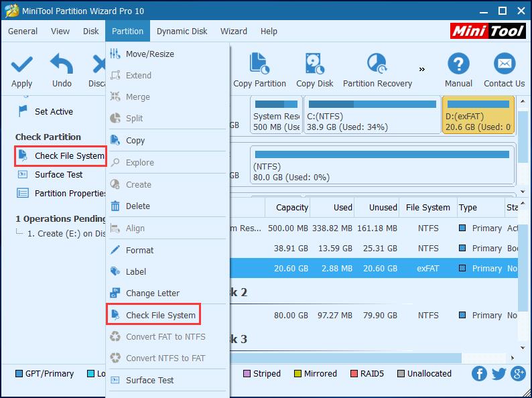This screenshot has width=532, height=398.
Task: Click the Striped legend color swatch
Action: [247, 374]
